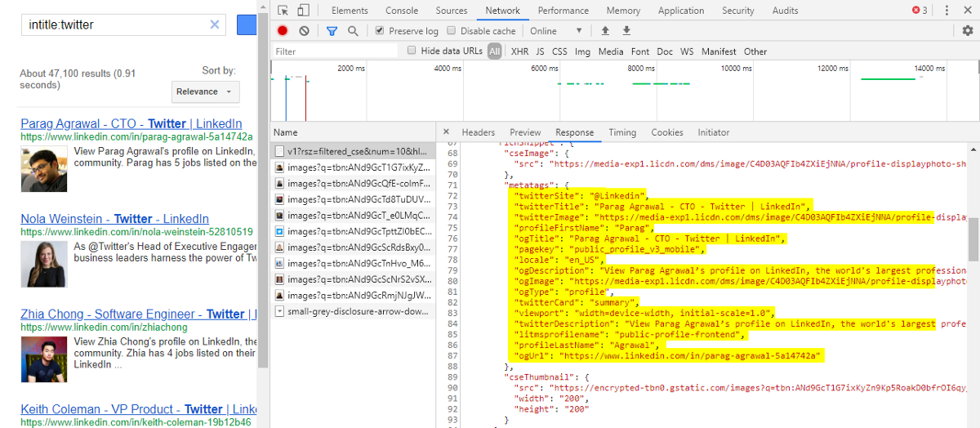Filter requests by Media

611,51
